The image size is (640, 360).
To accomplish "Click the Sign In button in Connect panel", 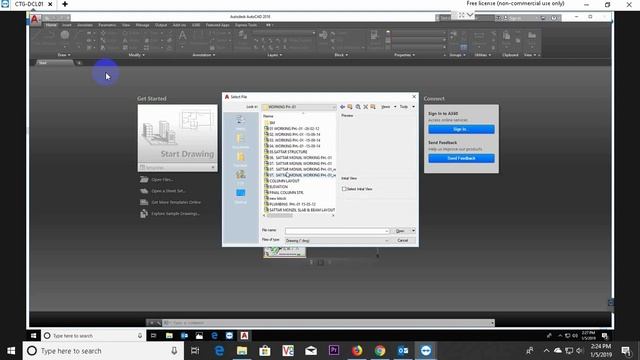I will (461, 129).
